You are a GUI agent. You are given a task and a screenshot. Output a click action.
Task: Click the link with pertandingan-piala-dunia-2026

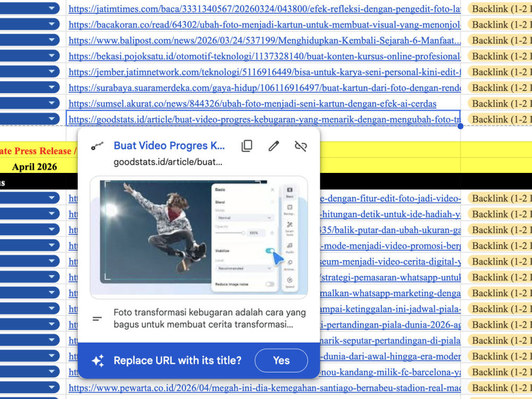(x=390, y=325)
